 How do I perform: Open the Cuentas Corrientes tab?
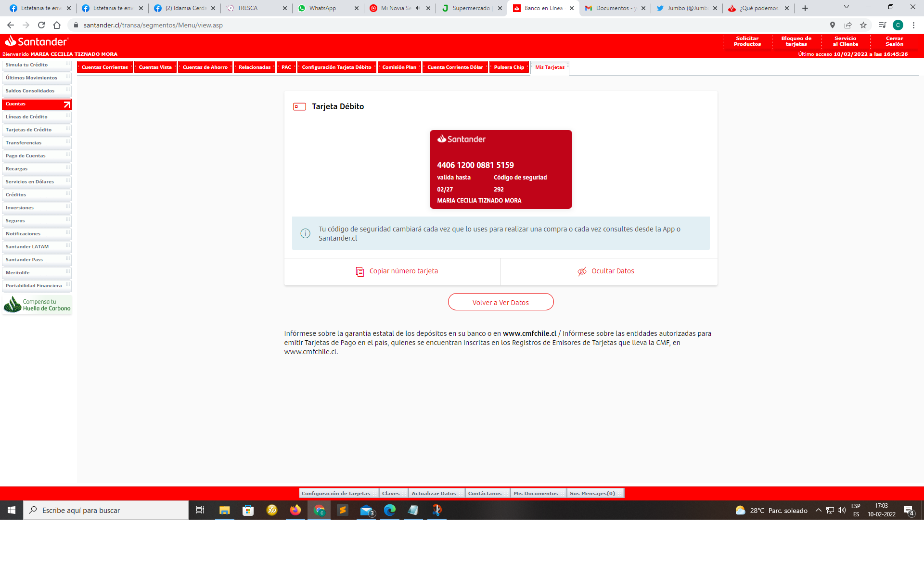tap(105, 67)
